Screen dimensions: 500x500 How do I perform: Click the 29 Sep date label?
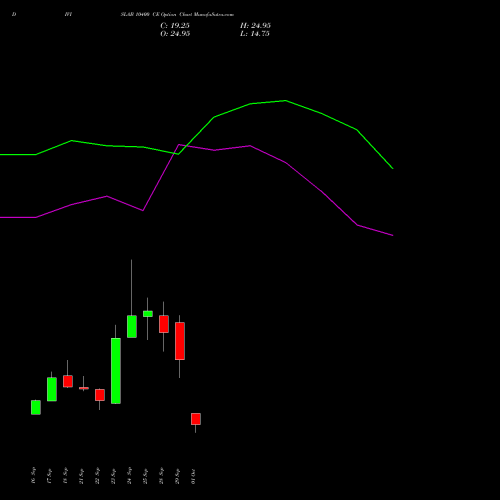tap(177, 476)
